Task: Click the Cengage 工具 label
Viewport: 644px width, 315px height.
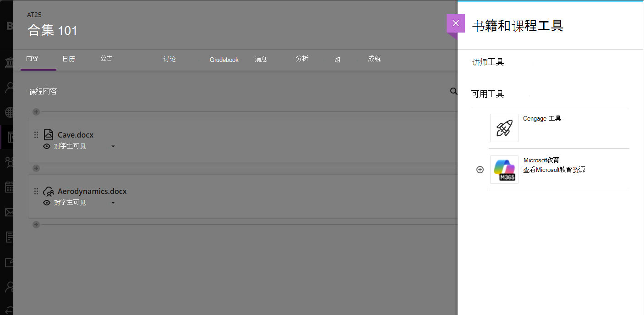Action: tap(542, 118)
